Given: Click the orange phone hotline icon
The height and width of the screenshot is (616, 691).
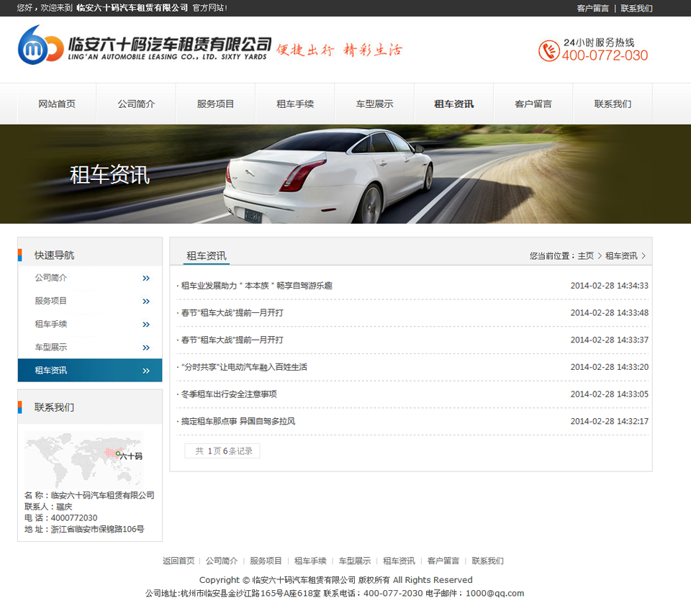Looking at the screenshot, I should pyautogui.click(x=548, y=50).
